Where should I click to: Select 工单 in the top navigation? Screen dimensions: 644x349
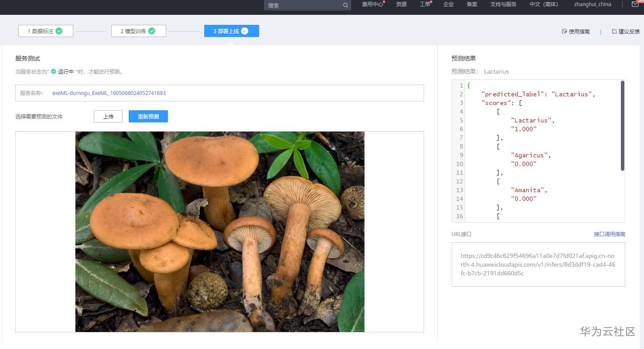pyautogui.click(x=424, y=4)
